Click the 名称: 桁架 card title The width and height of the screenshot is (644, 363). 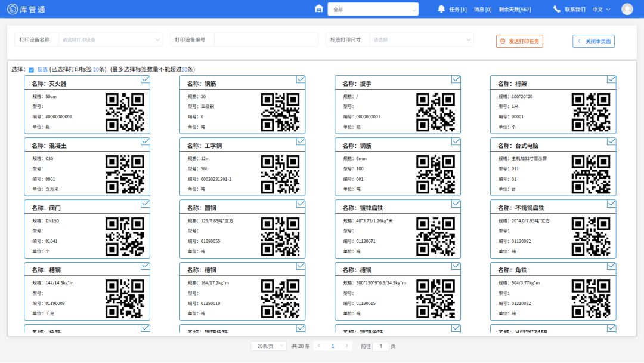(x=512, y=84)
